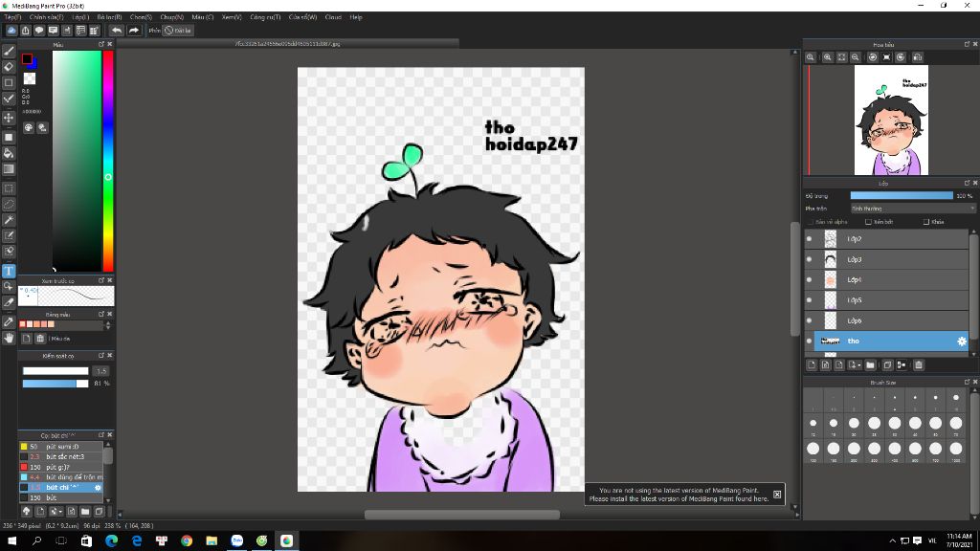Click the horizontal canvas scrollbar

coord(462,515)
